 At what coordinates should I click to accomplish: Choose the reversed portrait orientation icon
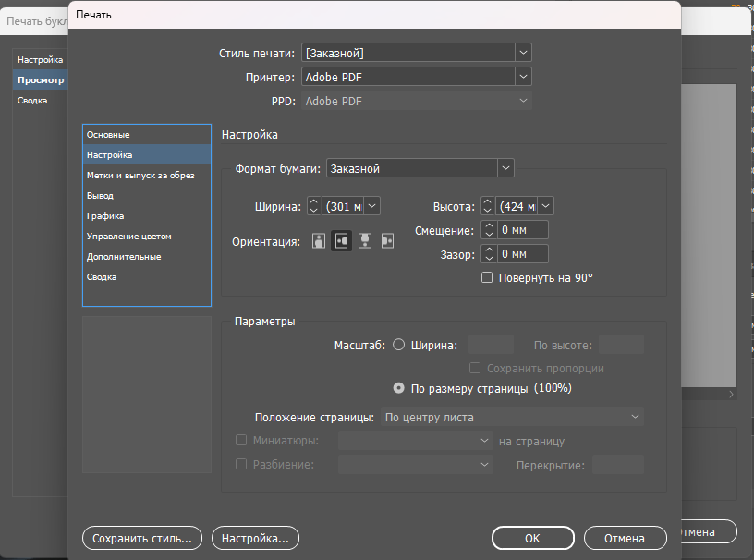[365, 241]
